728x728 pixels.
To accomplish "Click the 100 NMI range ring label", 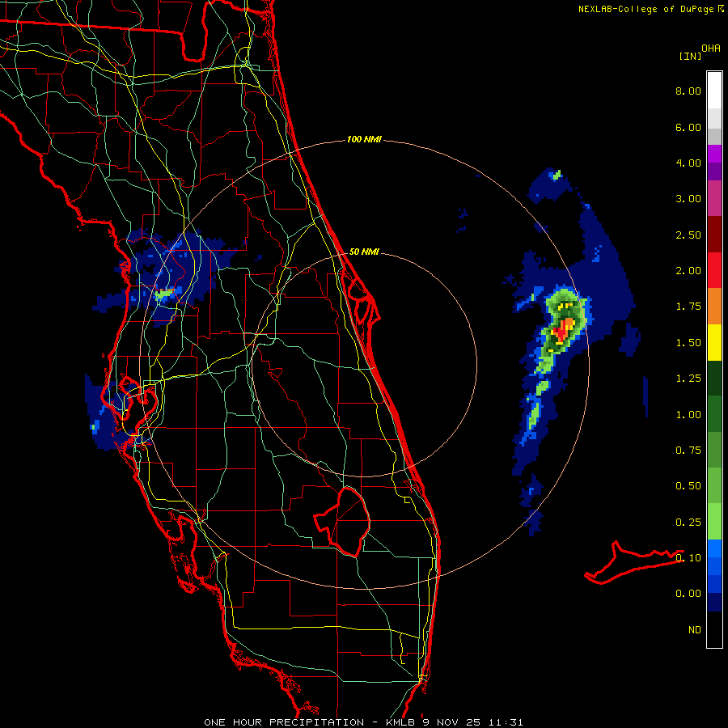I will tap(364, 139).
